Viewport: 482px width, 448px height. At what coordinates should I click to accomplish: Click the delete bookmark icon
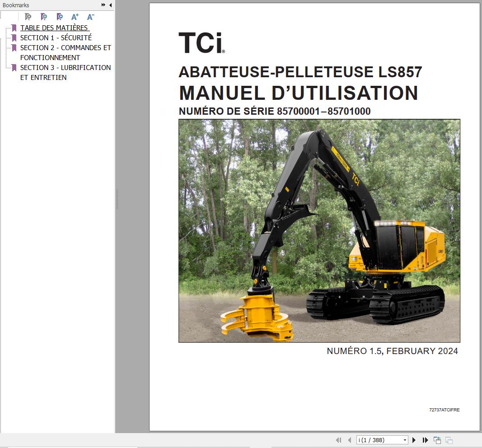[28, 17]
